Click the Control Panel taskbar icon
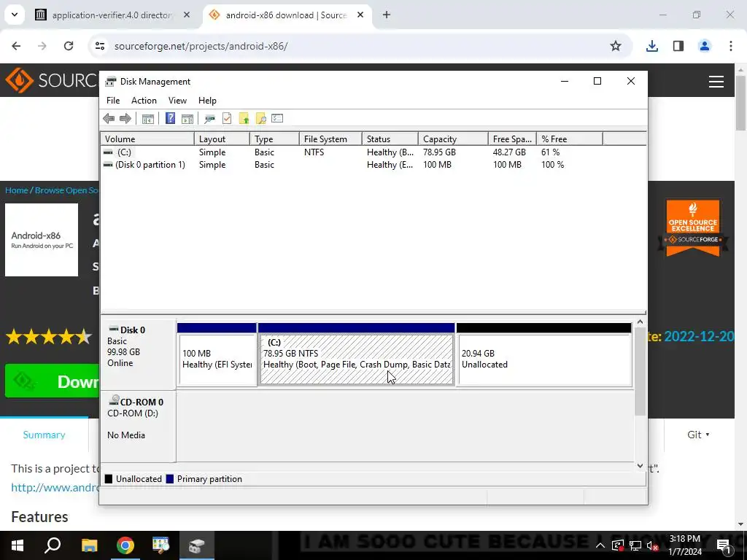The image size is (747, 560). [x=161, y=545]
